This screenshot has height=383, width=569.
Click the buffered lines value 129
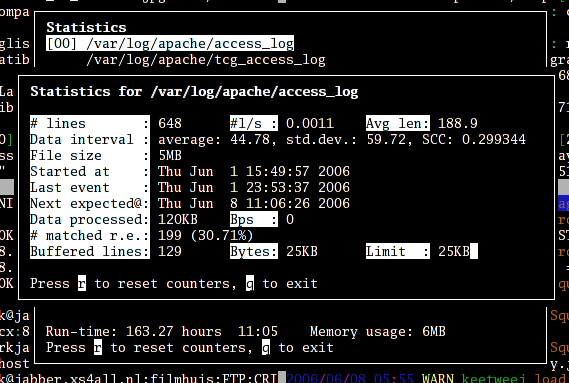click(170, 251)
